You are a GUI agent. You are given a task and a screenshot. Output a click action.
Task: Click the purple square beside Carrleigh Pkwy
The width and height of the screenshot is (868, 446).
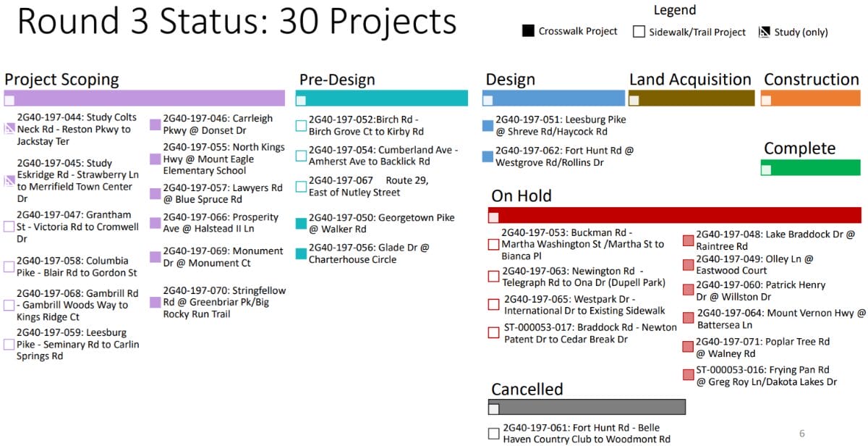(x=155, y=125)
